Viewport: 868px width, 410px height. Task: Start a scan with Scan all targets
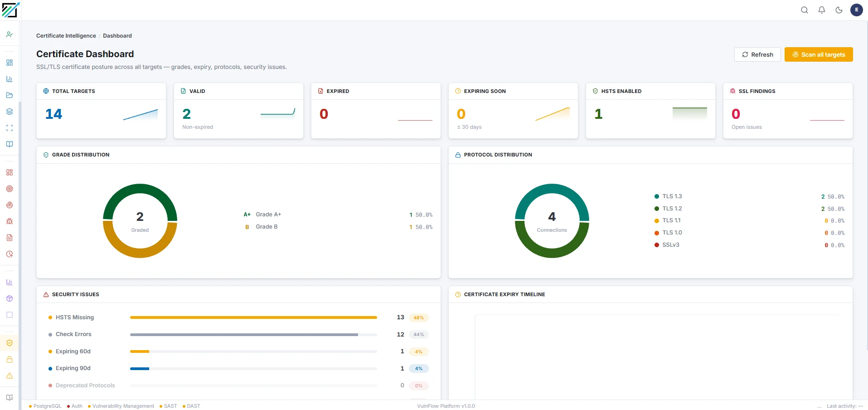[x=819, y=54]
